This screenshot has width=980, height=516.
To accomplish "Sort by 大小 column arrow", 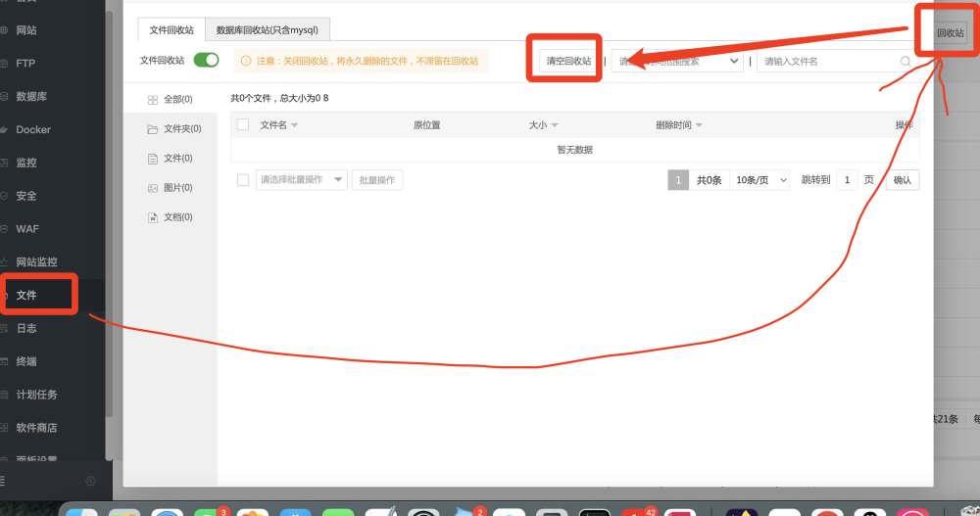I will point(555,125).
